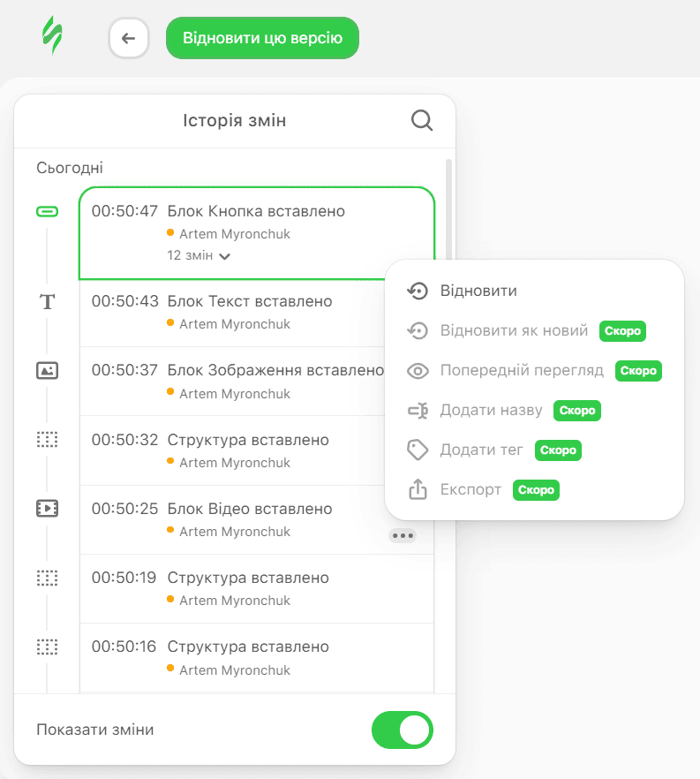Click the history list scrollbar
700x779 pixels.
coord(448,203)
